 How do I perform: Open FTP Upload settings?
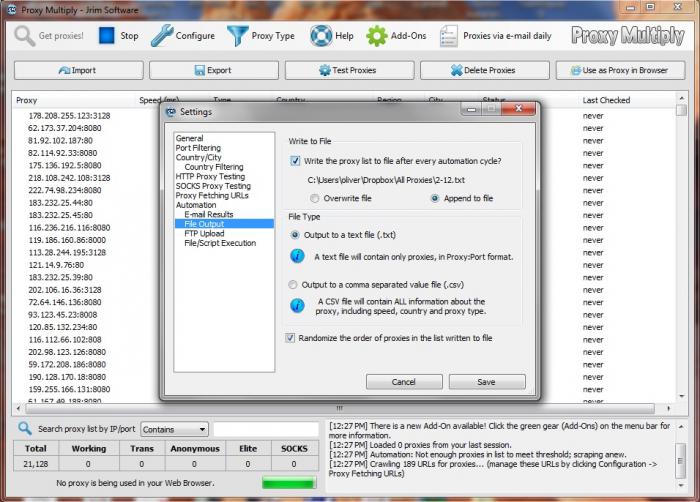pos(204,234)
